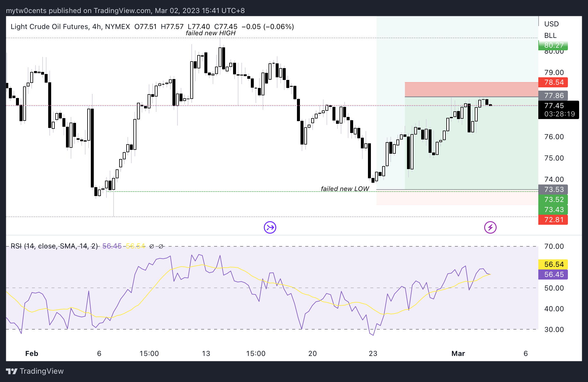Click the gray 73.53 price label

(x=553, y=190)
